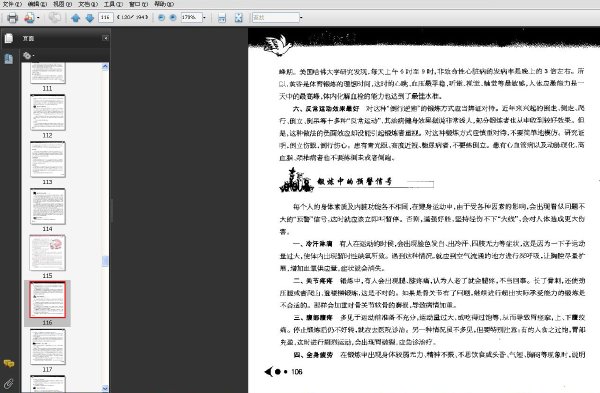The height and width of the screenshot is (393, 600).
Task: Open the 窗口 (Window) menu
Action: tap(138, 4)
